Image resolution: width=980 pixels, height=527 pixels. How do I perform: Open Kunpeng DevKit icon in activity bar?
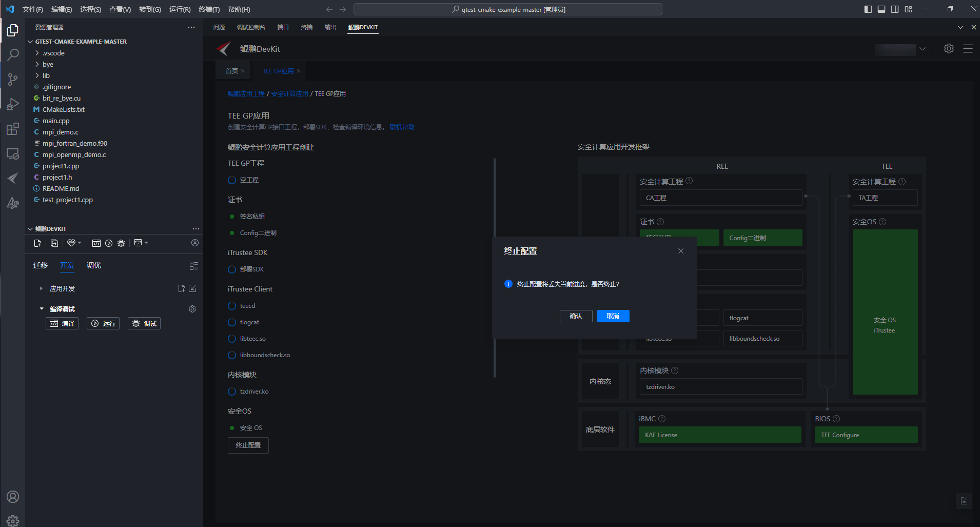[13, 178]
